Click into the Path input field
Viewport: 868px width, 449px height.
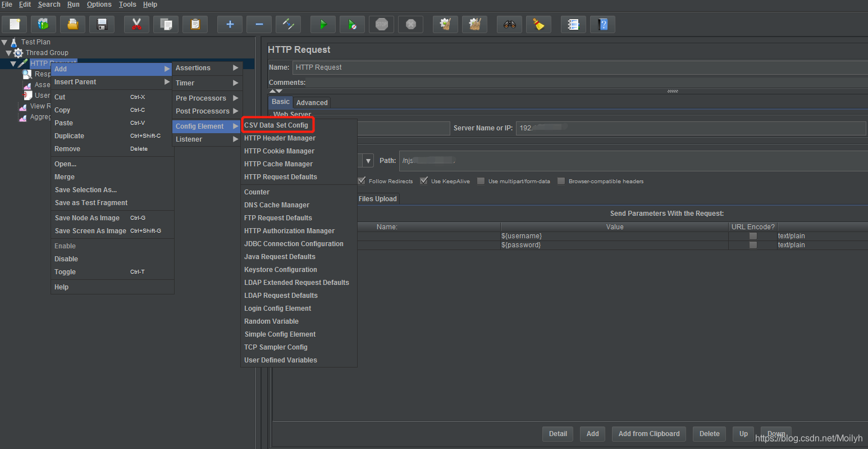click(x=633, y=161)
